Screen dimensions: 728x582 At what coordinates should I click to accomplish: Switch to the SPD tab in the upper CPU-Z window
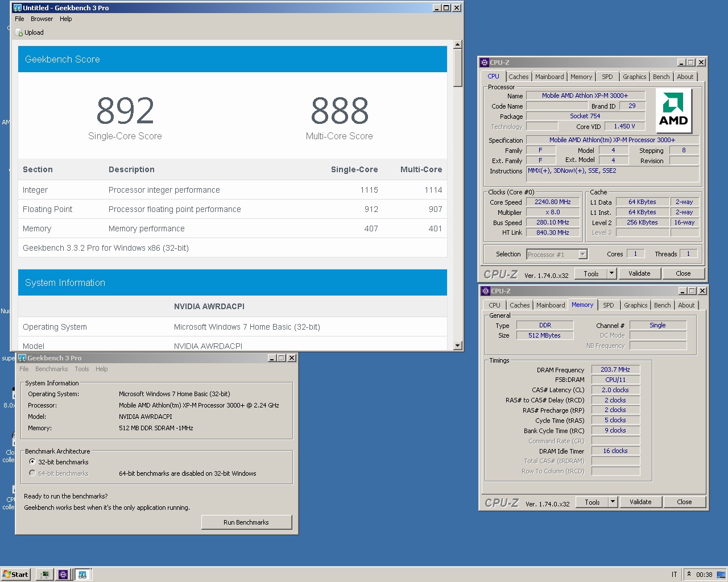(x=607, y=77)
